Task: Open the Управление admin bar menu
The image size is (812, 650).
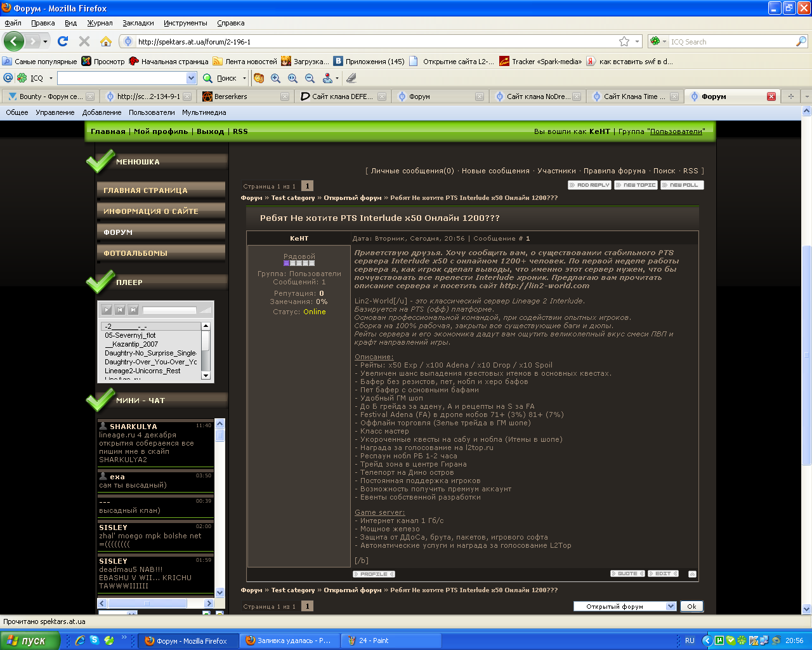Action: tap(55, 112)
